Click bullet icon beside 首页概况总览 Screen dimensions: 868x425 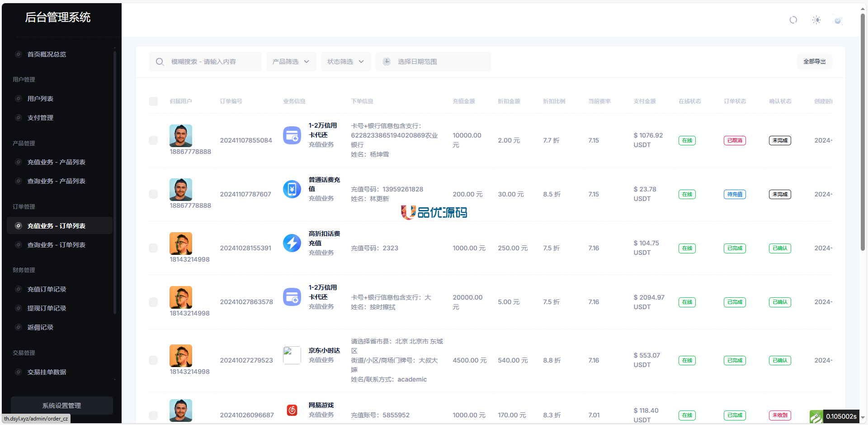(19, 54)
